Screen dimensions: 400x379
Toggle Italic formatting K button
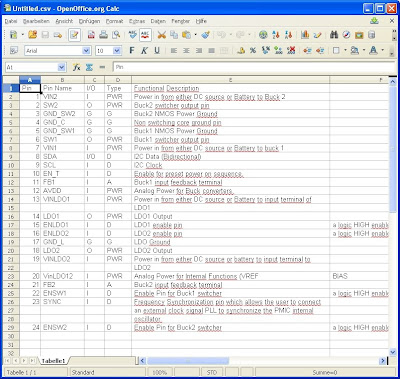[x=144, y=50]
